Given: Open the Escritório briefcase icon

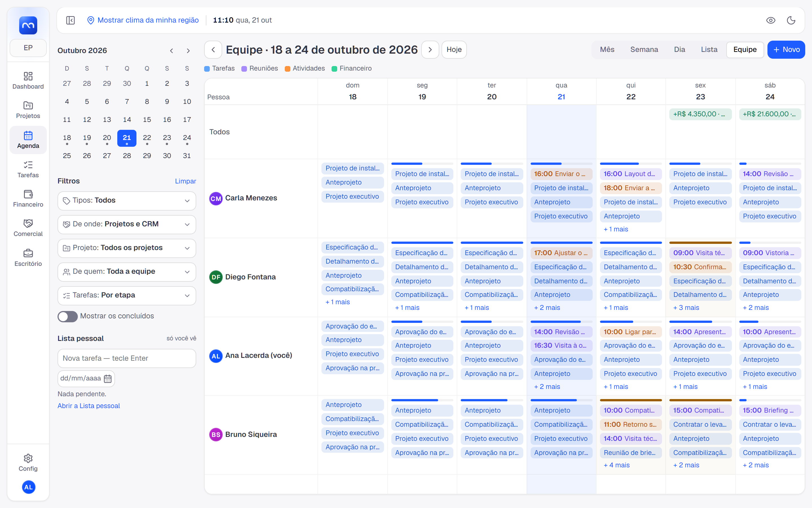Looking at the screenshot, I should (x=28, y=258).
